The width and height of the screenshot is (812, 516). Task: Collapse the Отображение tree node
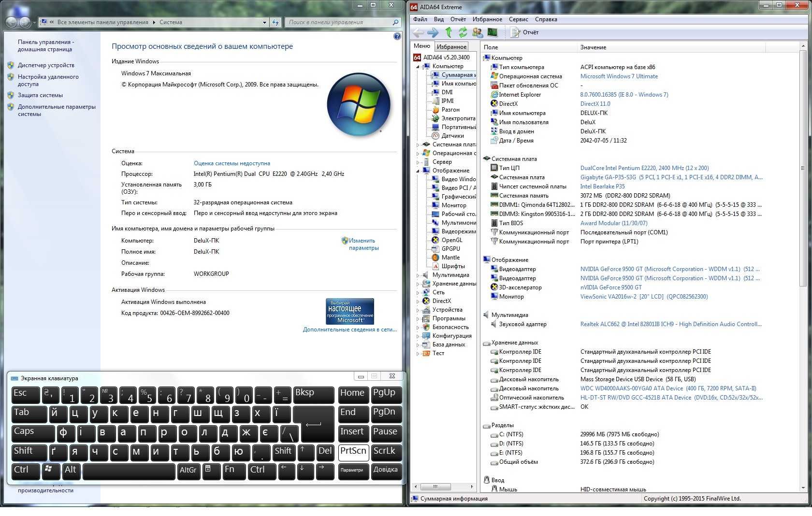tap(418, 171)
